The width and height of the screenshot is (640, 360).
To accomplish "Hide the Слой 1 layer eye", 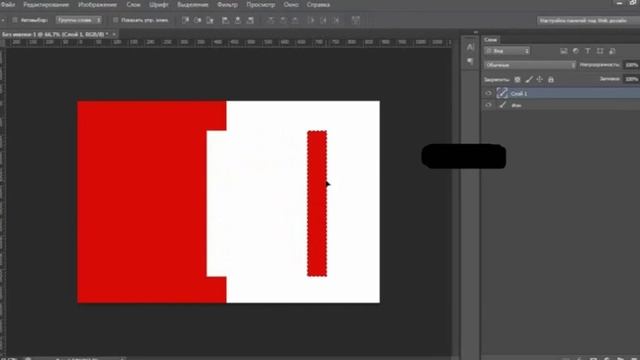I will click(x=488, y=93).
